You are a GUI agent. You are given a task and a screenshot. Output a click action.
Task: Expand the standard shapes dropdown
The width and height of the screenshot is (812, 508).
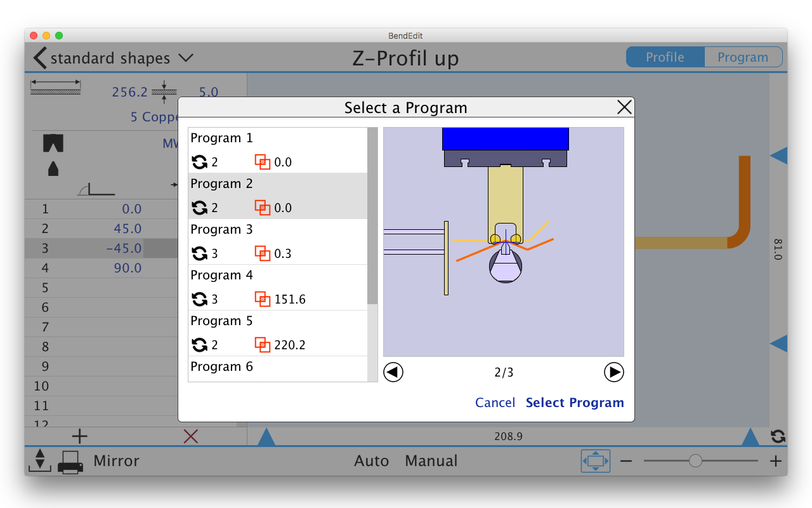click(x=185, y=58)
